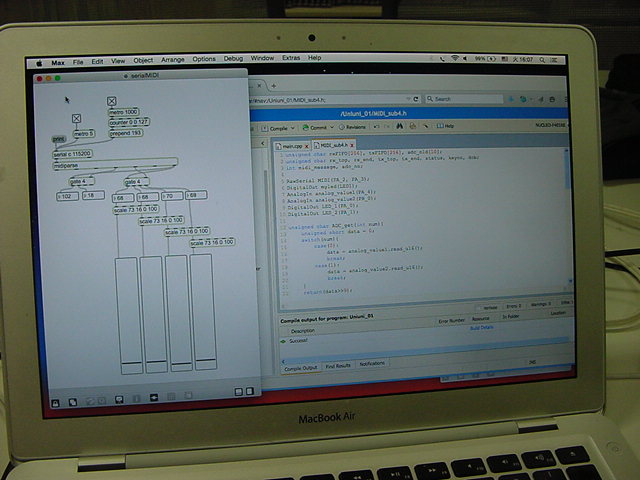
Task: Expand the Compile dropdown arrow
Action: (x=293, y=128)
